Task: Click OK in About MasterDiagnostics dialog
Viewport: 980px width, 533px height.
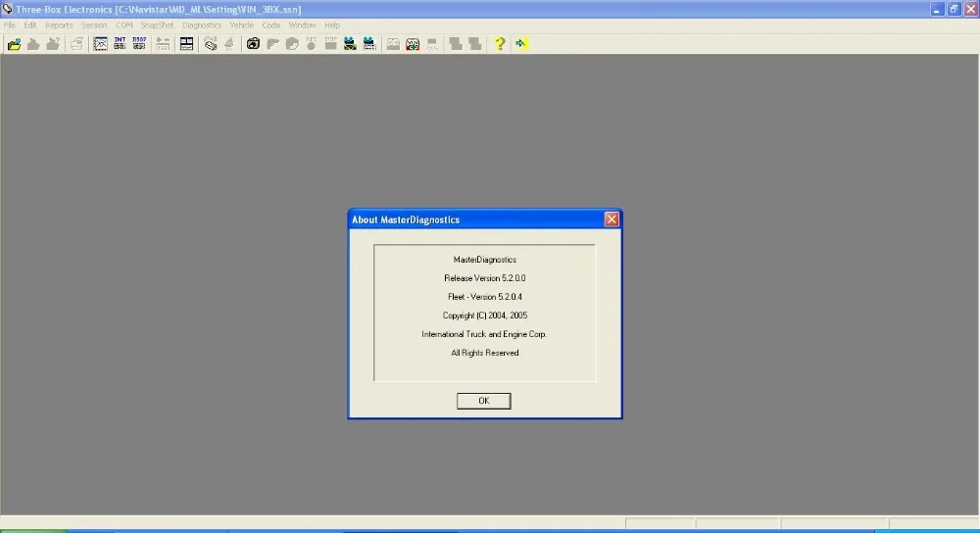Action: click(484, 401)
